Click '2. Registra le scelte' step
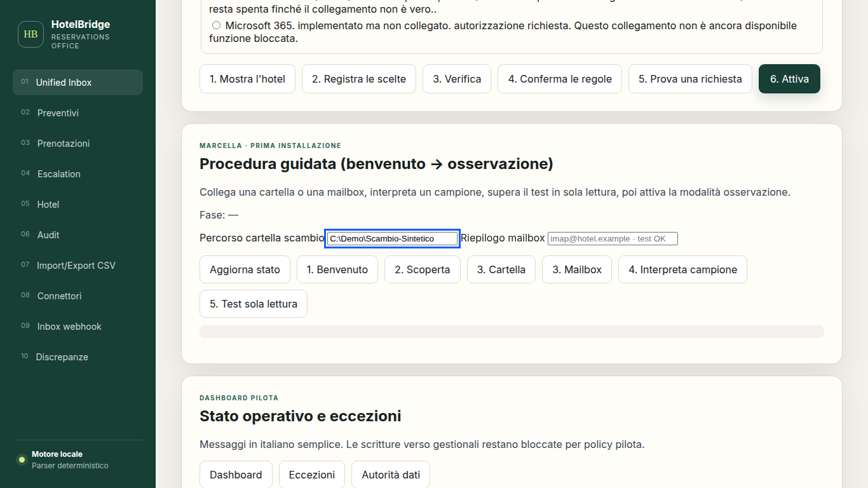The image size is (868, 488). (x=359, y=79)
